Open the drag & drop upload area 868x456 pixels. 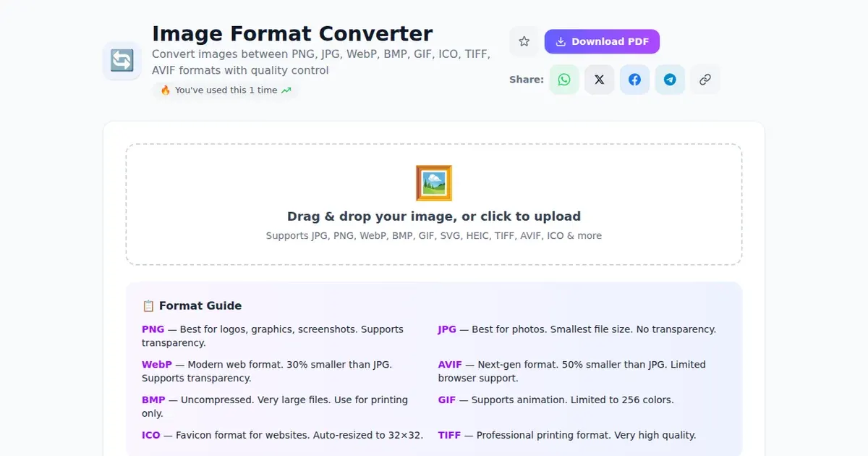(434, 204)
